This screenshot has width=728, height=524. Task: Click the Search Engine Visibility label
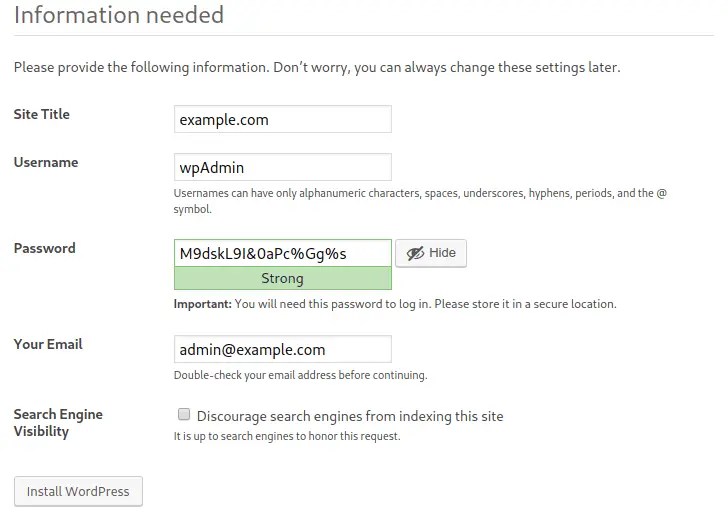point(58,422)
